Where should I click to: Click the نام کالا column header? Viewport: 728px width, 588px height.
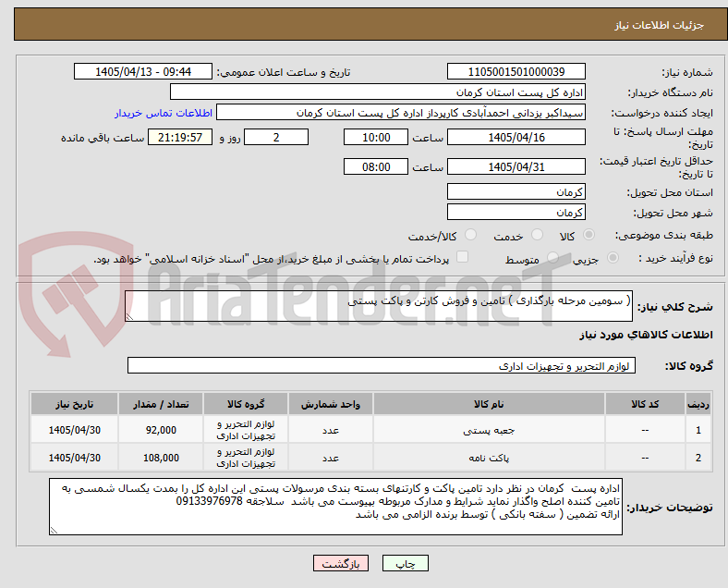(x=489, y=404)
